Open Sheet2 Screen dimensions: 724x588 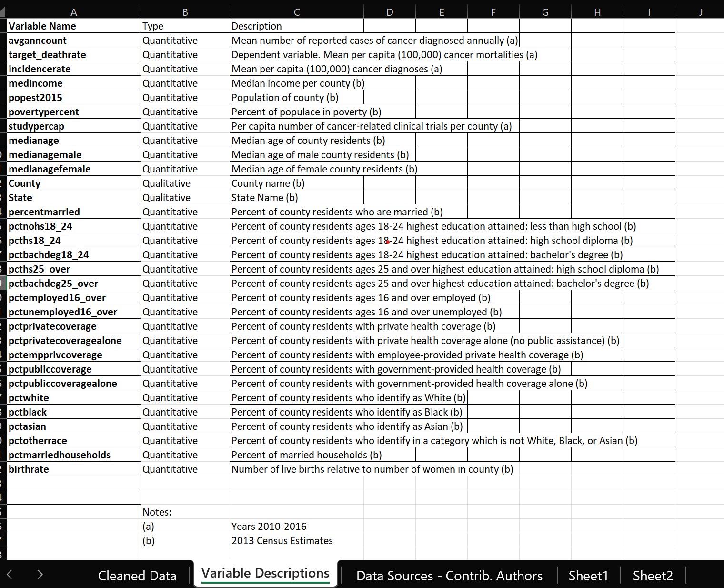(x=652, y=575)
